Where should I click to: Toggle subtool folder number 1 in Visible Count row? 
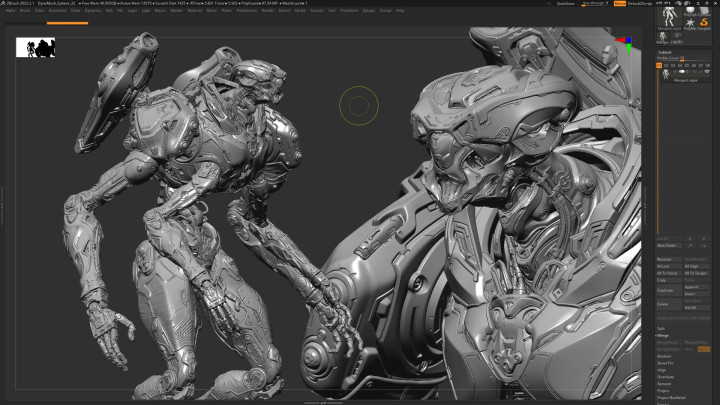(660, 66)
